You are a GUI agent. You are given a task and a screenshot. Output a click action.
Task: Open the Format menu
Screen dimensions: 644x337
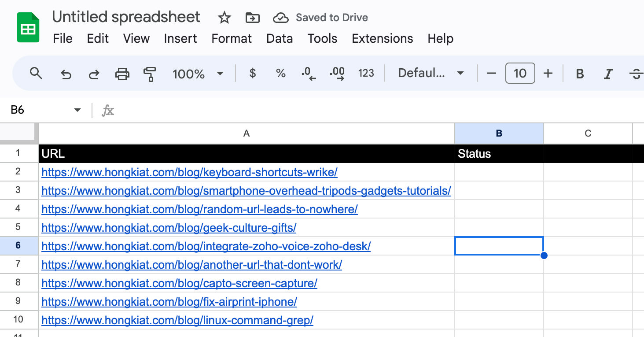[x=232, y=39]
